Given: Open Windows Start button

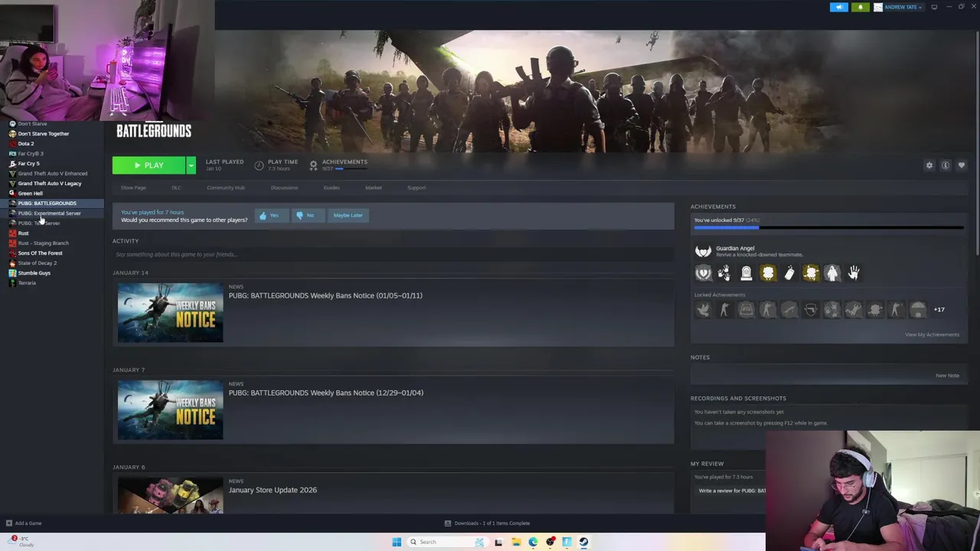Looking at the screenshot, I should (x=397, y=542).
